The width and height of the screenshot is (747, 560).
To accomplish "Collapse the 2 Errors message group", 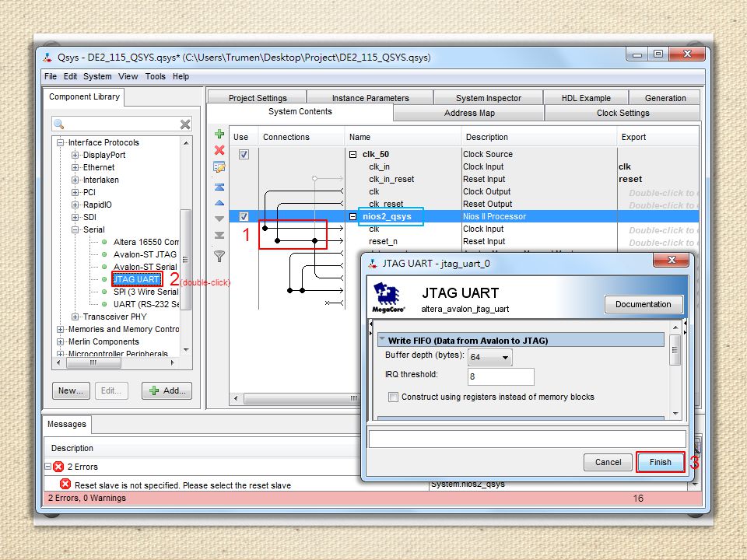I will 48,466.
